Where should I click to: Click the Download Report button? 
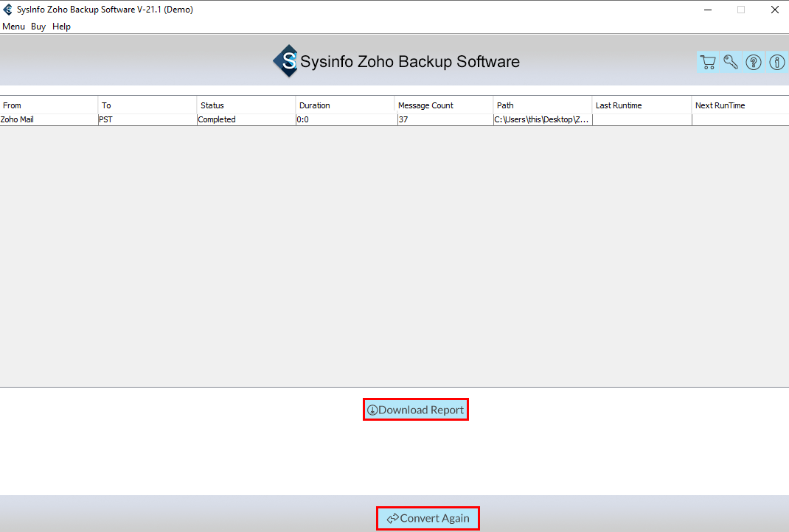tap(416, 410)
